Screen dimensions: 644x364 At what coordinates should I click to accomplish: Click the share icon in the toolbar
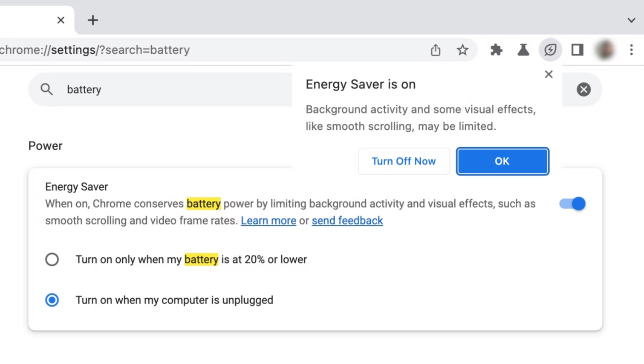point(435,50)
